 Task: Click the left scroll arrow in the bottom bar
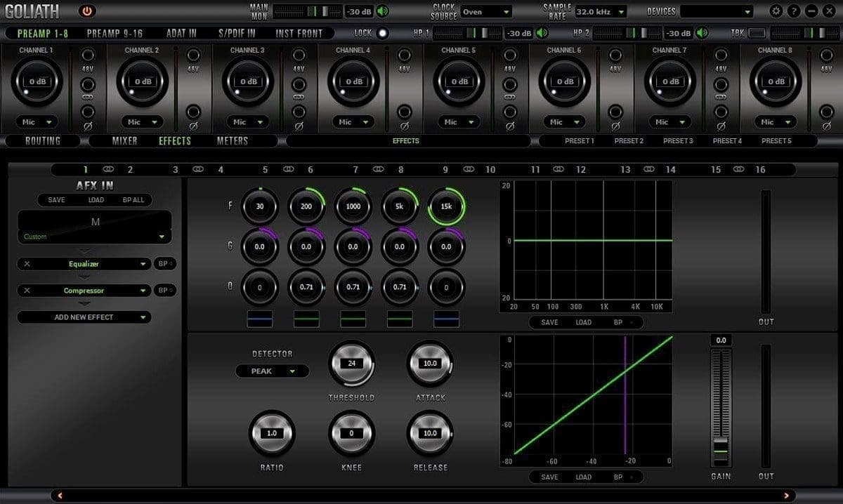pos(60,496)
